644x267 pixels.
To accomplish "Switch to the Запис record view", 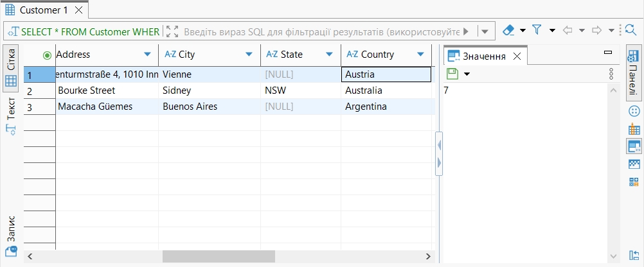I will [x=11, y=236].
